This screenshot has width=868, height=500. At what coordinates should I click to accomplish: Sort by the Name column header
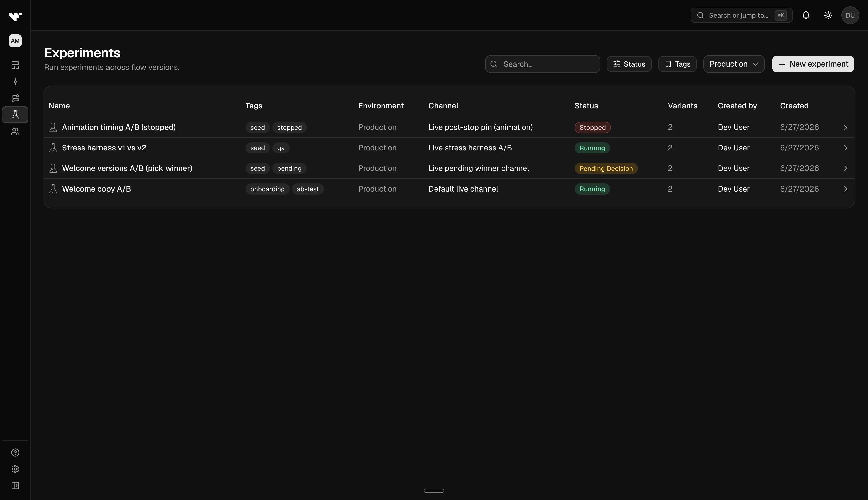point(59,106)
